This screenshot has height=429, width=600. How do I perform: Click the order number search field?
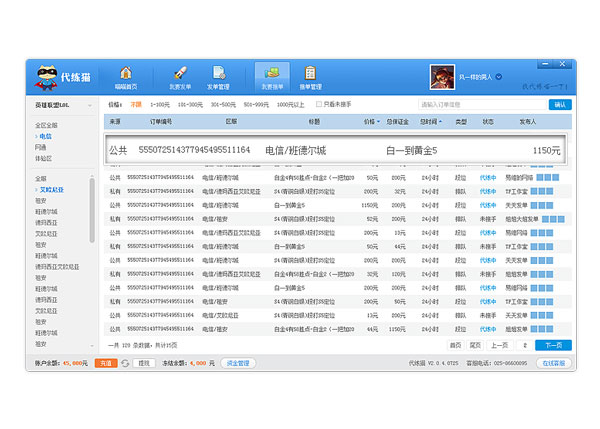tap(482, 104)
